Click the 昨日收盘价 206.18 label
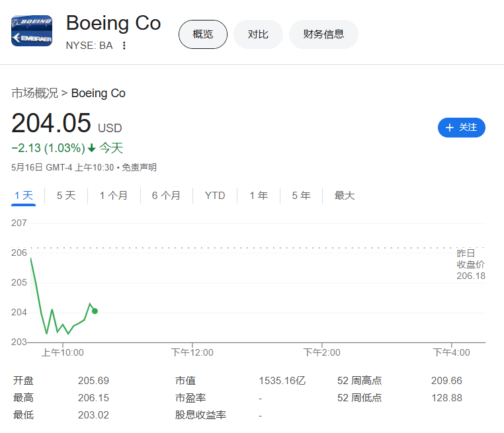Viewport: 504px width, 433px height. coord(471,264)
